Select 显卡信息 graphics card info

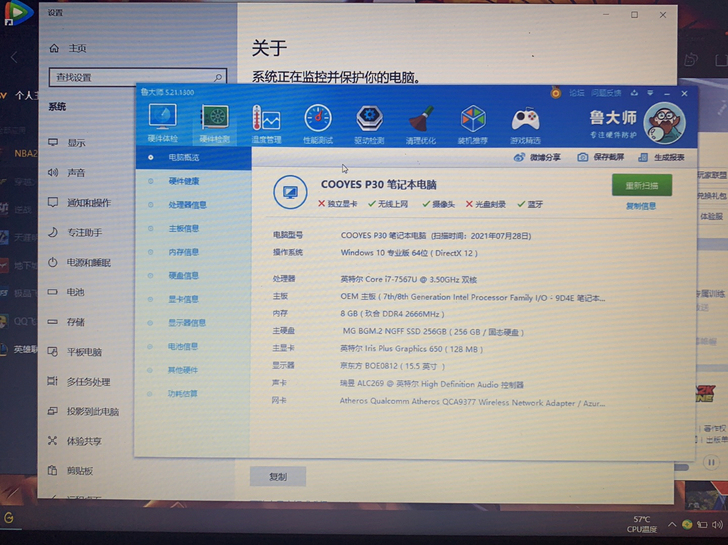183,299
